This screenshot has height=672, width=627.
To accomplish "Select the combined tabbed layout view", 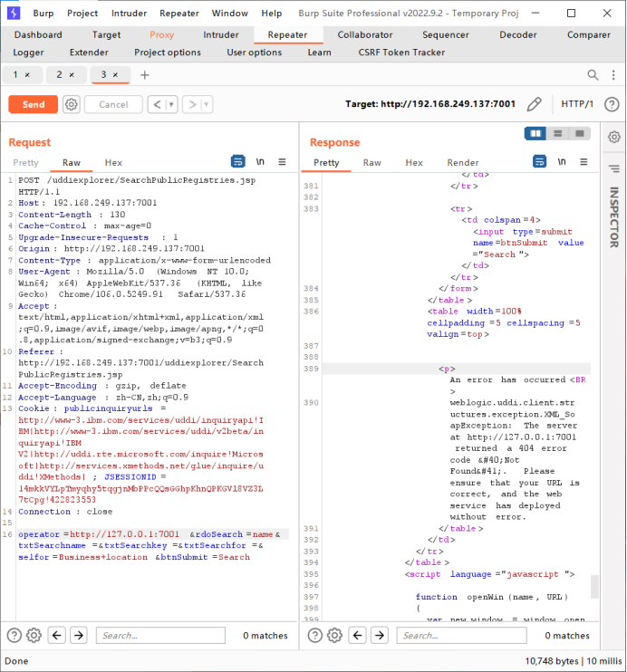I will click(x=579, y=134).
